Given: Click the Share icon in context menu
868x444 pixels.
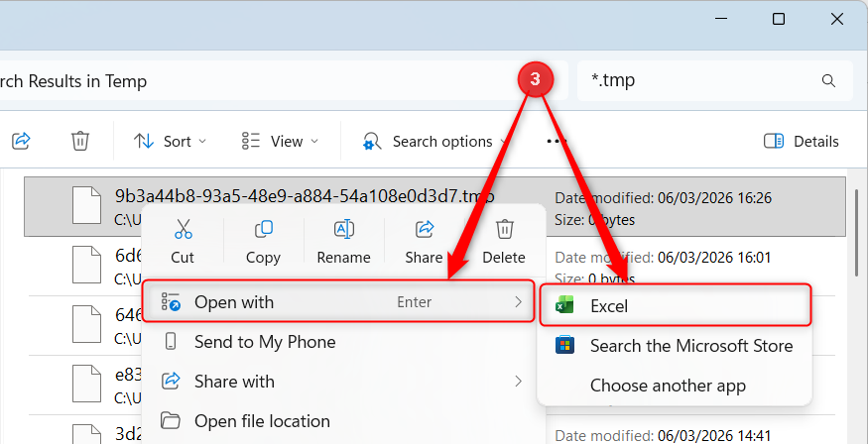Looking at the screenshot, I should point(424,229).
